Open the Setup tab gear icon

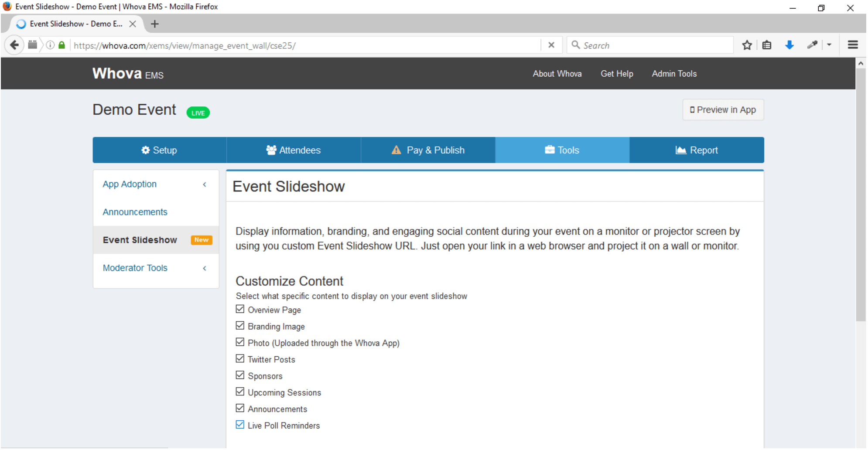146,150
